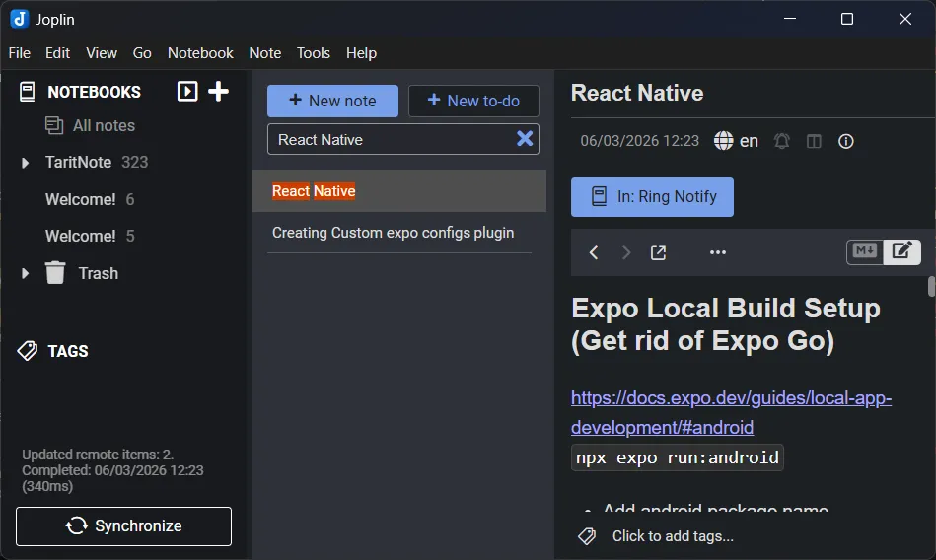Image resolution: width=936 pixels, height=560 pixels.
Task: Open the spell check language globe icon
Action: coord(724,141)
